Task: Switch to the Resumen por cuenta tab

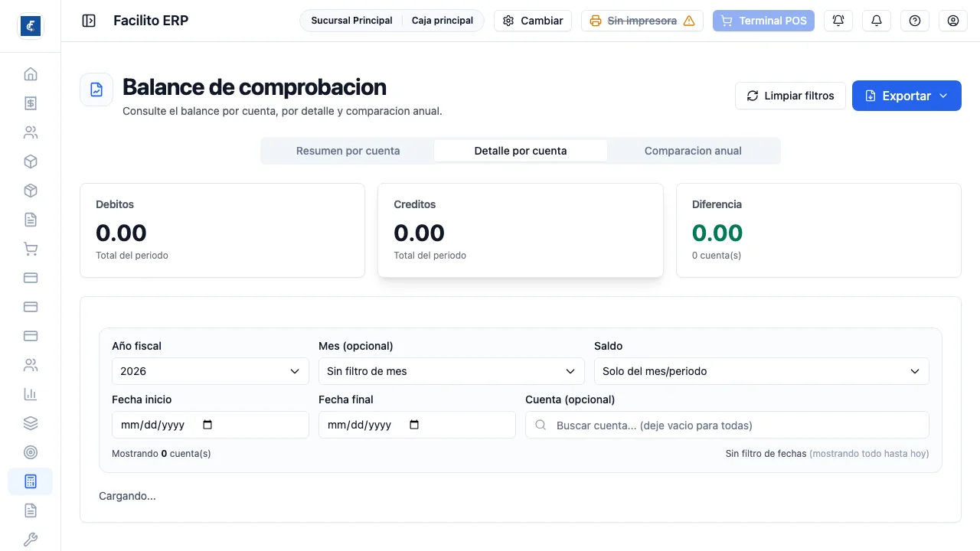Action: (348, 151)
